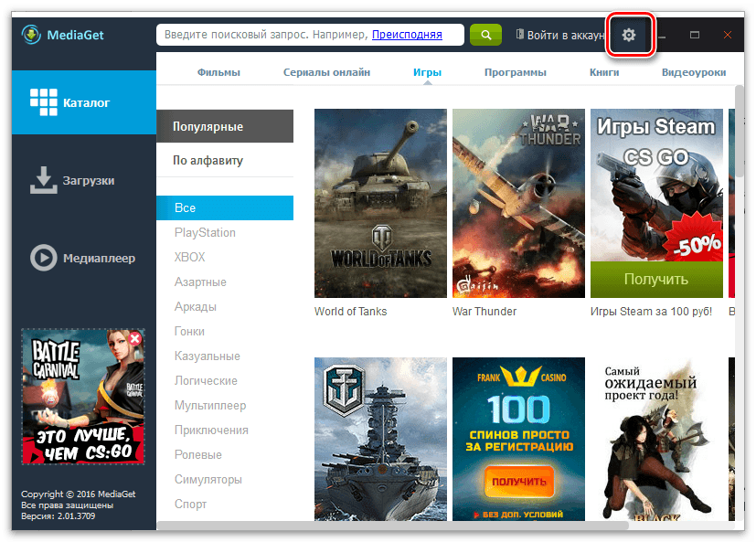Viewport: 756px width, 542px height.
Task: Switch to the Игры tab
Action: [x=427, y=72]
